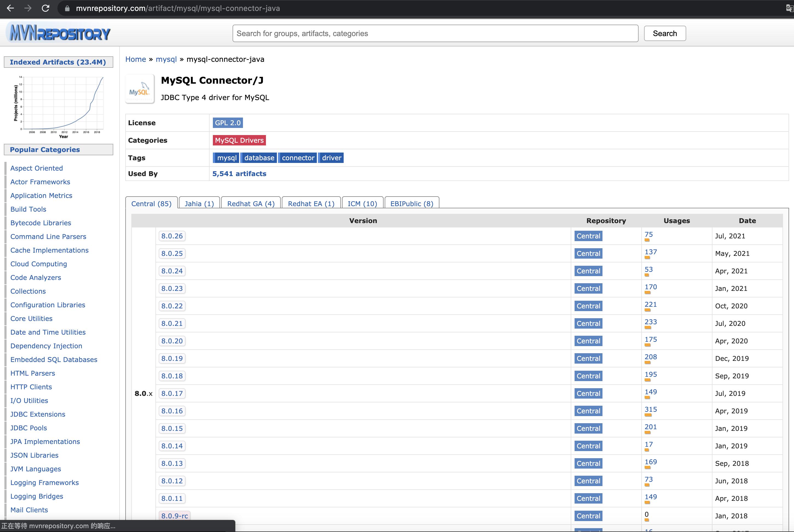Click the Popular Categories heading

[x=45, y=150]
